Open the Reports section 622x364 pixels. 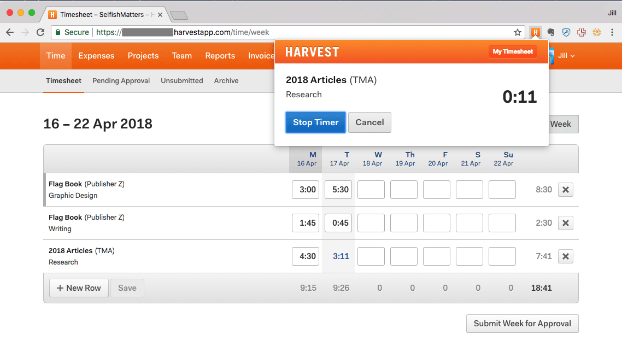click(220, 56)
